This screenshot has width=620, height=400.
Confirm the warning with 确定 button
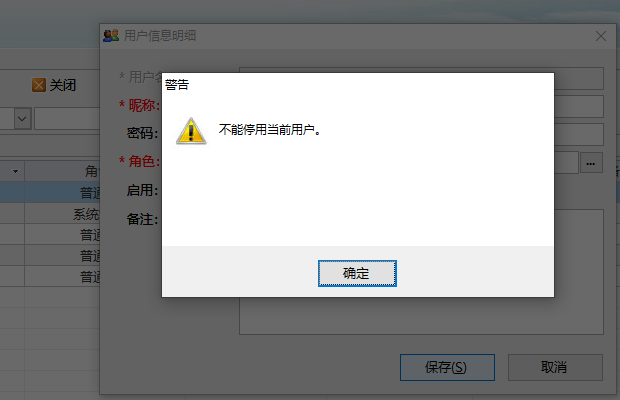point(357,273)
